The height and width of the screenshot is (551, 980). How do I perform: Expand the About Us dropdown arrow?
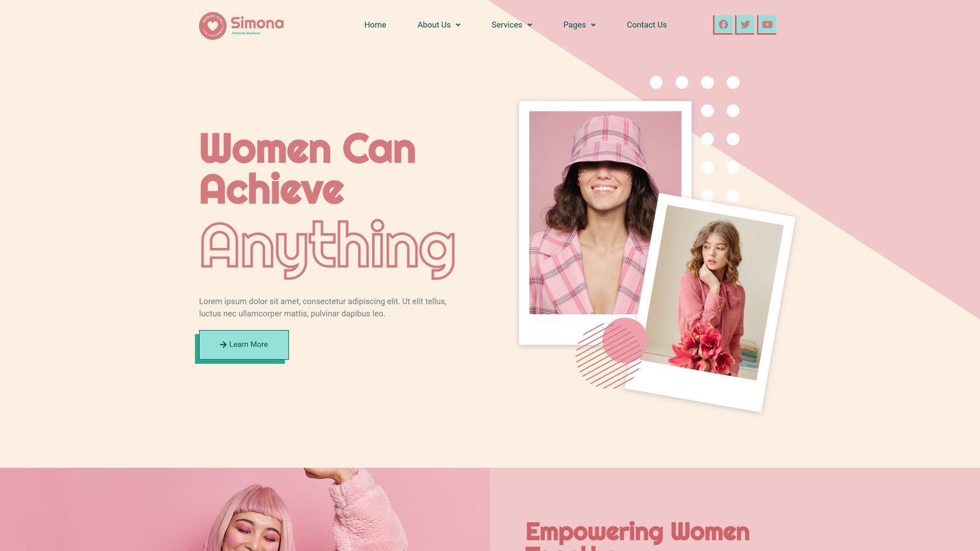pyautogui.click(x=458, y=25)
